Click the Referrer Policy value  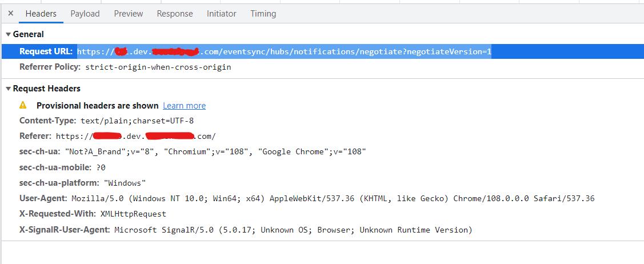pyautogui.click(x=158, y=67)
